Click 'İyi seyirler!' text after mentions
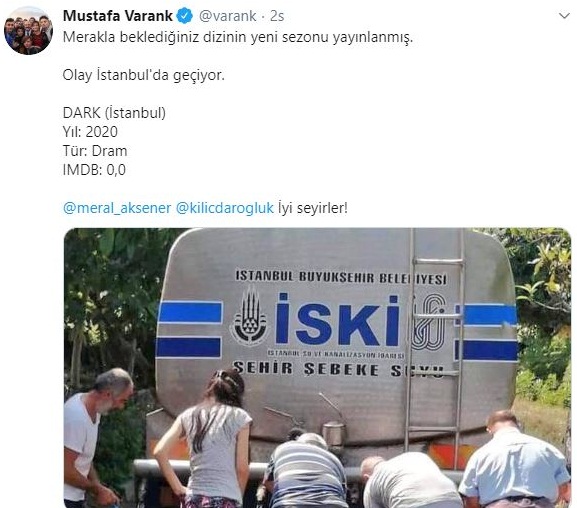The width and height of the screenshot is (577, 508). 313,208
